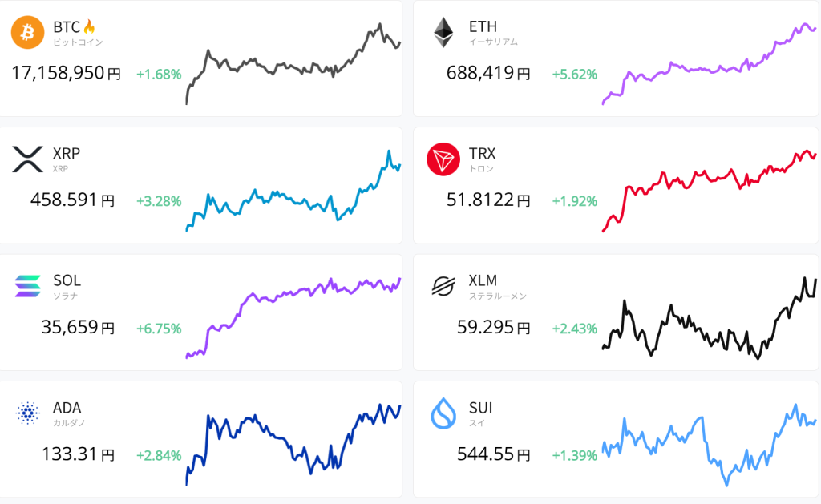The height and width of the screenshot is (504, 821).
Task: Click the red TRON logo icon
Action: tap(443, 159)
